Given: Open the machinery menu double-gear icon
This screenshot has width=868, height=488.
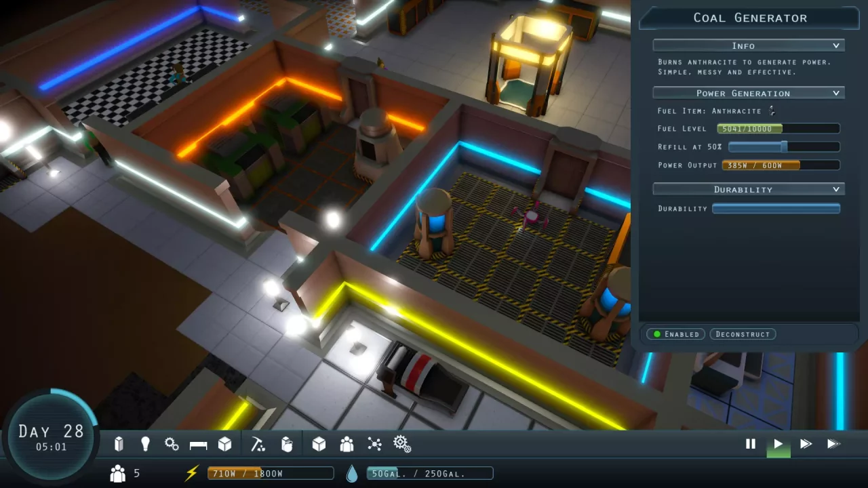Looking at the screenshot, I should pos(172,444).
